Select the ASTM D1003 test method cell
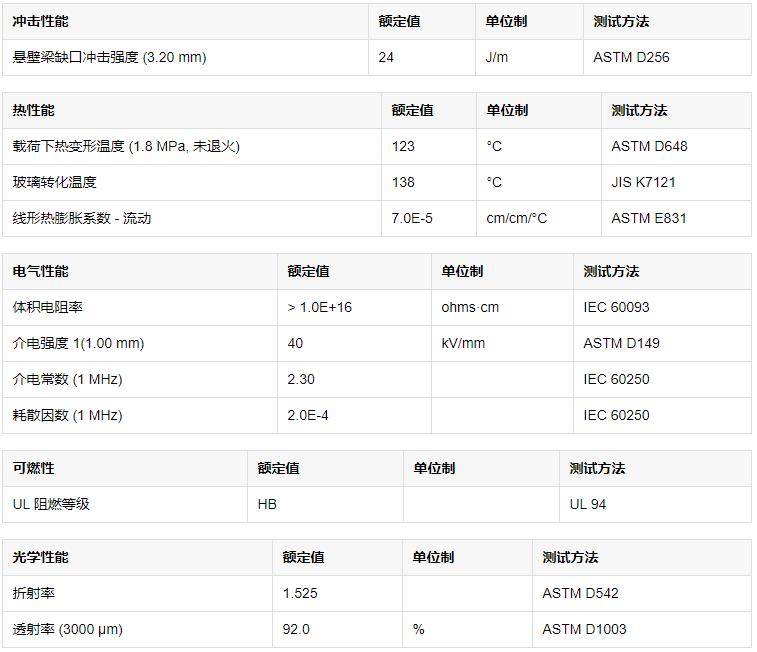 (585, 629)
